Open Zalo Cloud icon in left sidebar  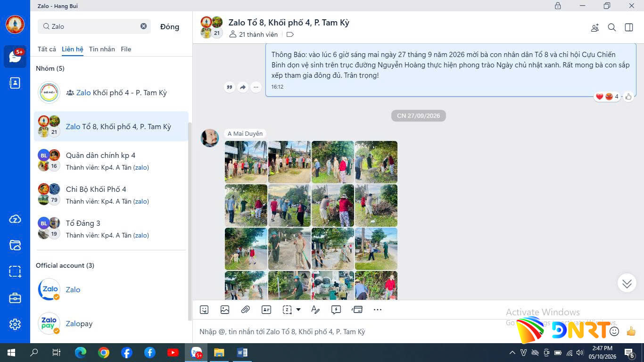click(15, 219)
